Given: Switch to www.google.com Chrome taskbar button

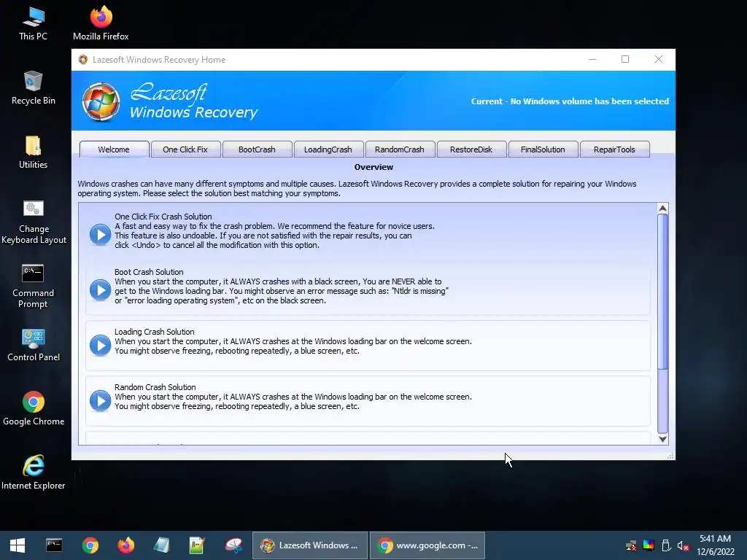Looking at the screenshot, I should tap(427, 545).
